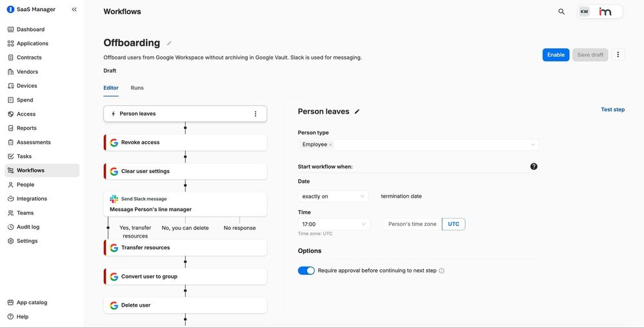The height and width of the screenshot is (328, 644).
Task: Click the lightning trigger icon on Person leaves
Action: click(114, 114)
